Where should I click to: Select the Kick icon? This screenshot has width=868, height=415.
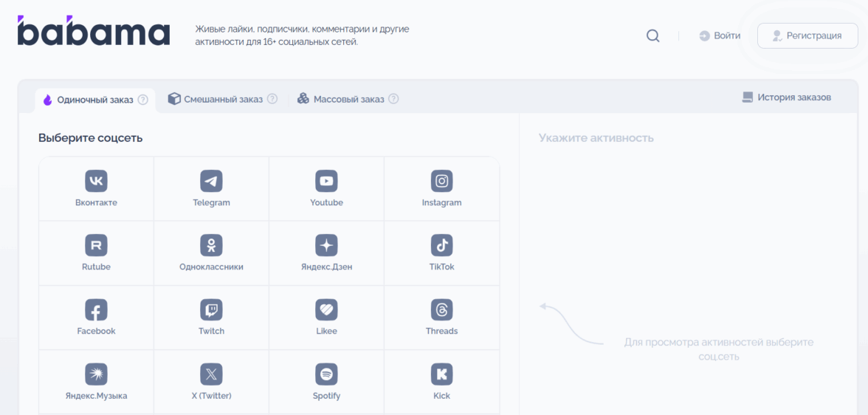[x=441, y=374]
